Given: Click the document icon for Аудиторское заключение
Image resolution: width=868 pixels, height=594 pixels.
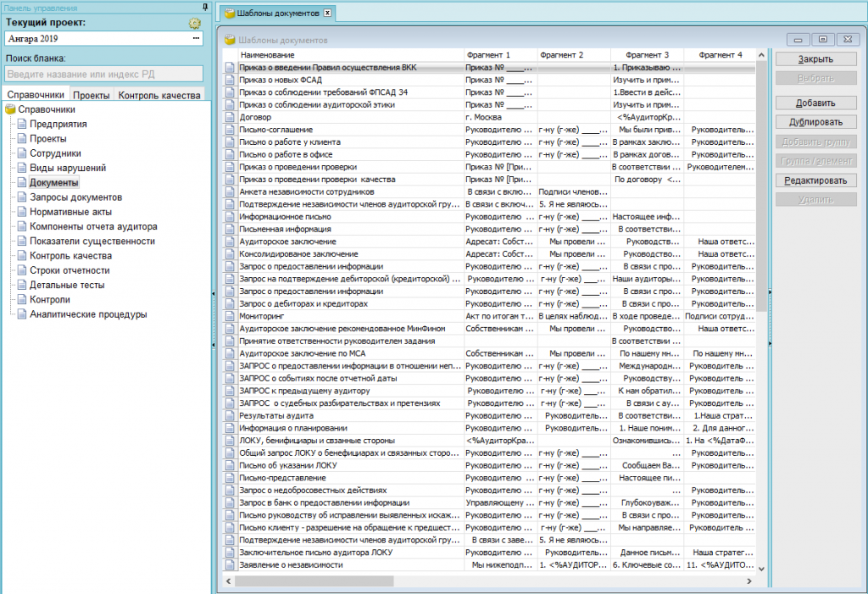Looking at the screenshot, I should point(230,241).
